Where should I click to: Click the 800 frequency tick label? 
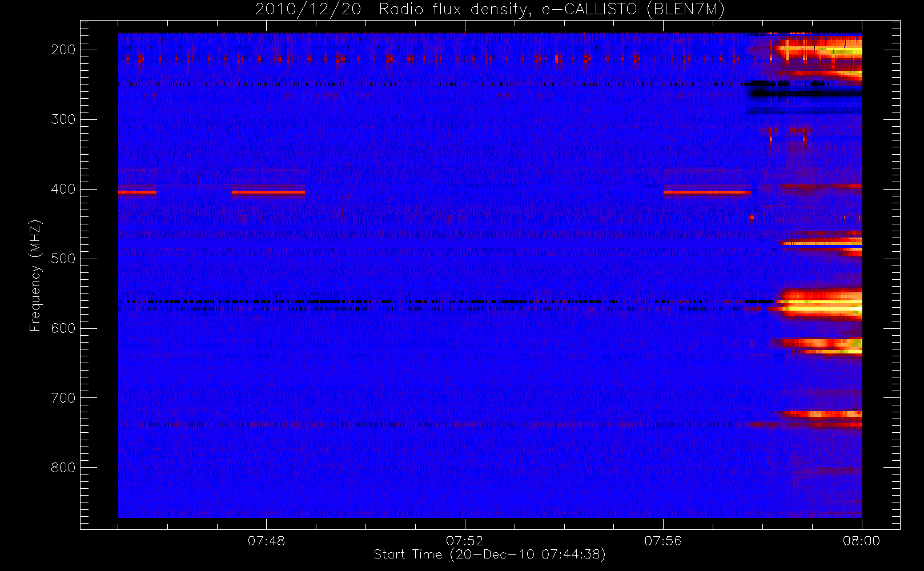[63, 468]
